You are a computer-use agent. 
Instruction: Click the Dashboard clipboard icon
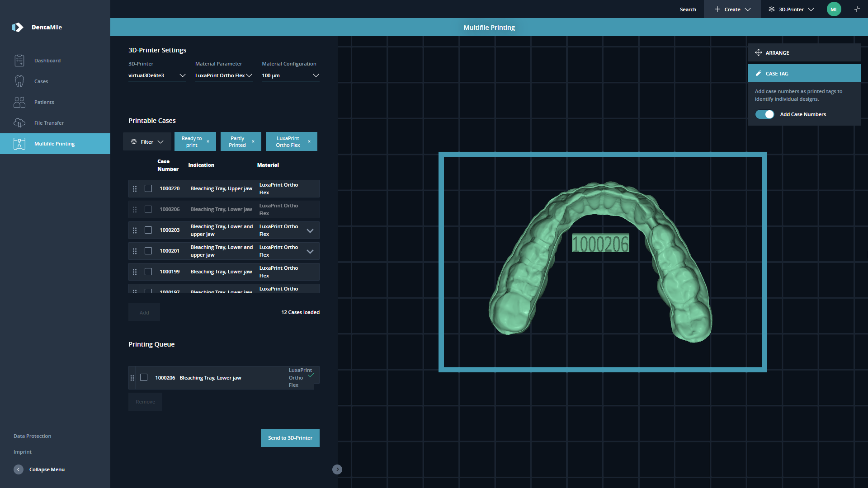tap(19, 61)
